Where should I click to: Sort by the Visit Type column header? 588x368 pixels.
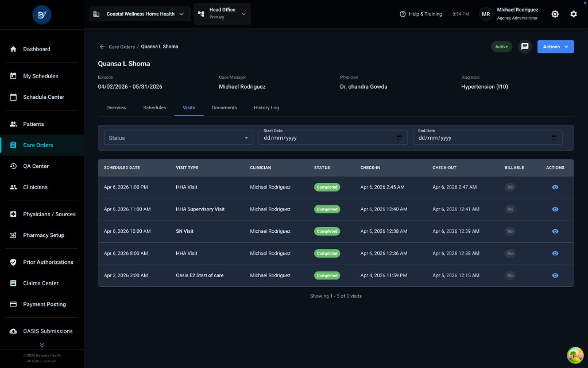coord(187,168)
